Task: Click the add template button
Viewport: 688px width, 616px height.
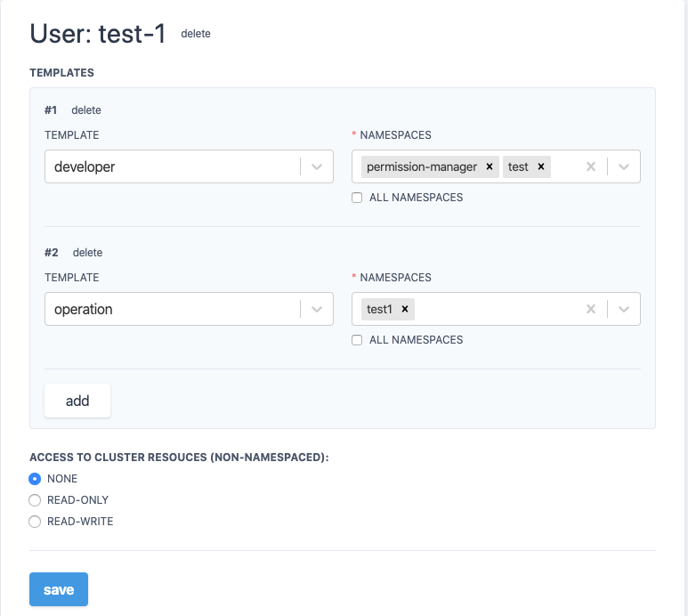Action: point(77,401)
